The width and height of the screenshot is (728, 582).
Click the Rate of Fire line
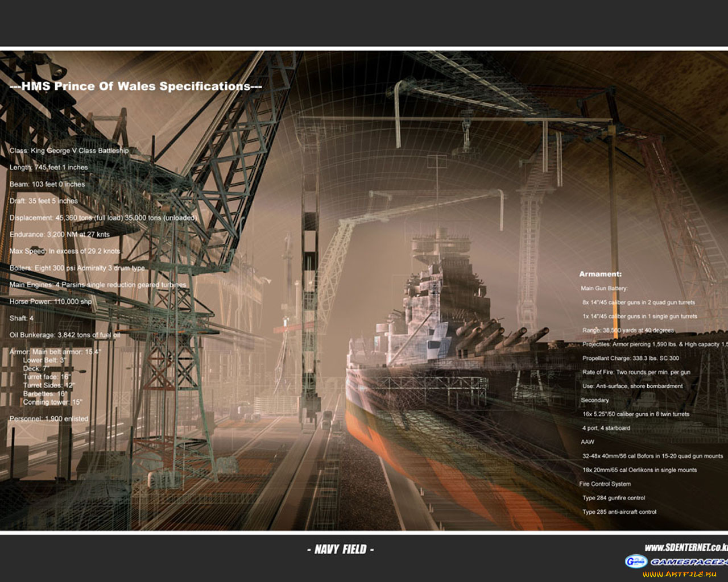pos(636,372)
